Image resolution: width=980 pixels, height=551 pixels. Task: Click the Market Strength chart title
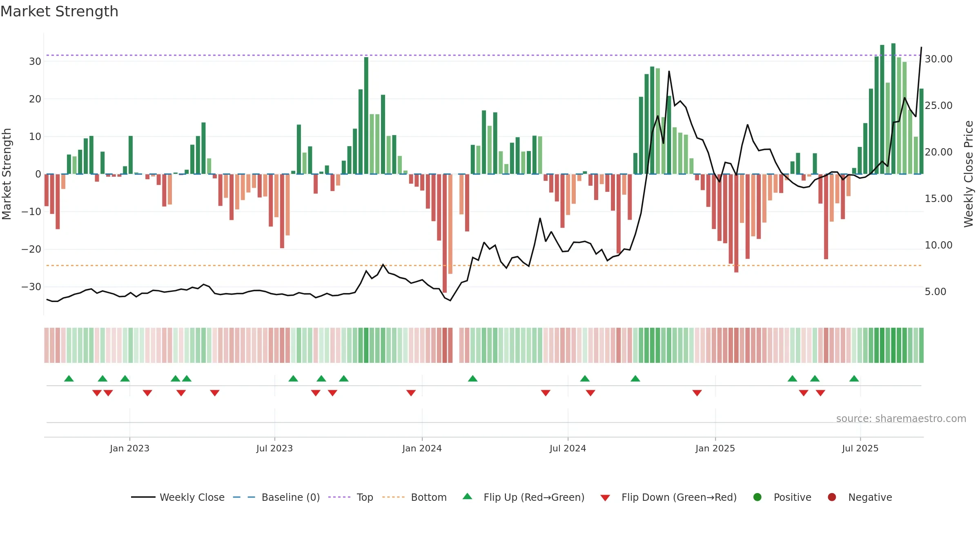tap(60, 11)
